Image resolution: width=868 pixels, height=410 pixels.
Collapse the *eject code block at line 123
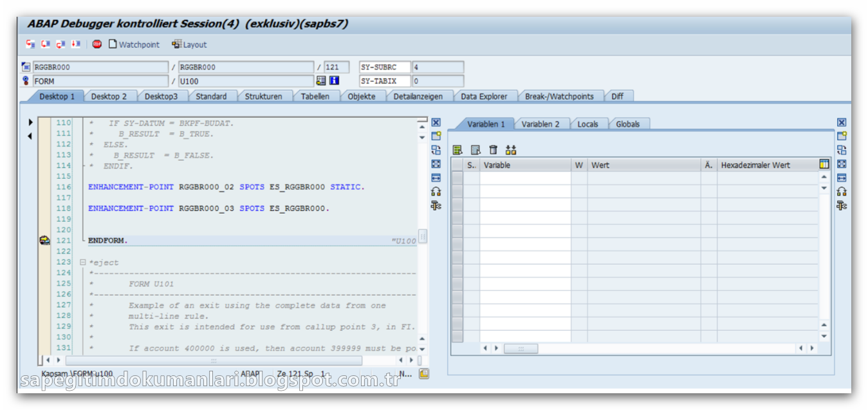(x=82, y=263)
